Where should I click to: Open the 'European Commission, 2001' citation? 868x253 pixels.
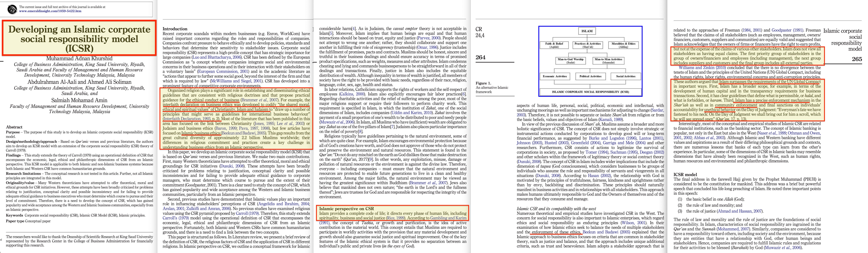click(x=223, y=71)
